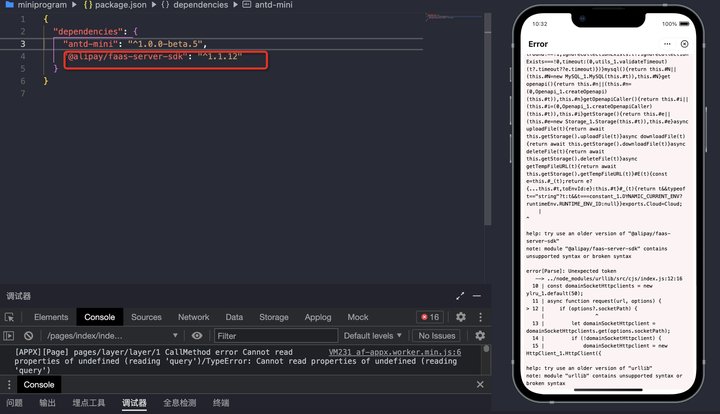Click the Error title in the simulator
Viewport: 720px width, 414px height.
tap(538, 44)
